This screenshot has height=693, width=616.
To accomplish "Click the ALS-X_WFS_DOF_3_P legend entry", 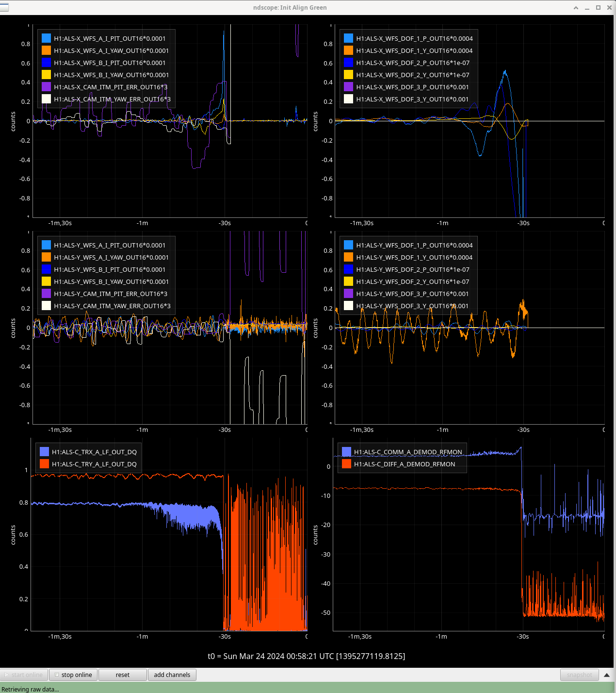I will 412,87.
